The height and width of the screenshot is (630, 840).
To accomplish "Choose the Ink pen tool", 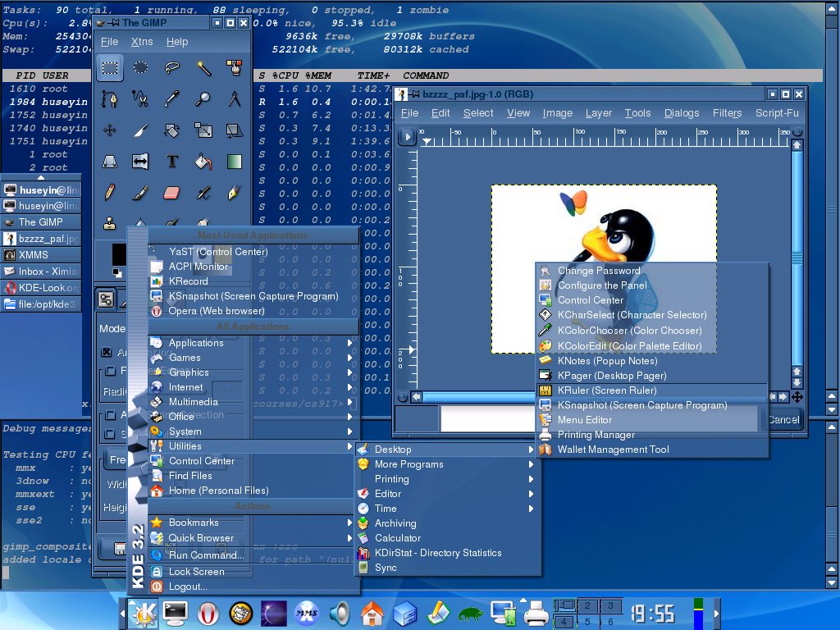I will [x=234, y=192].
